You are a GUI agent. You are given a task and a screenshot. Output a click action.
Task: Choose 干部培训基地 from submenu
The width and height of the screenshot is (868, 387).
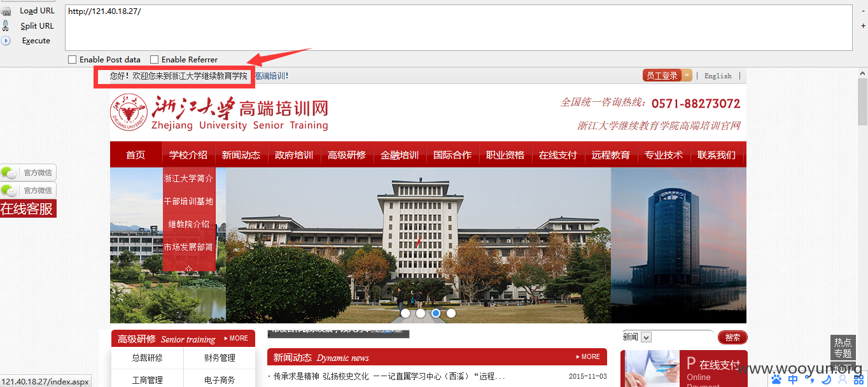[x=188, y=201]
